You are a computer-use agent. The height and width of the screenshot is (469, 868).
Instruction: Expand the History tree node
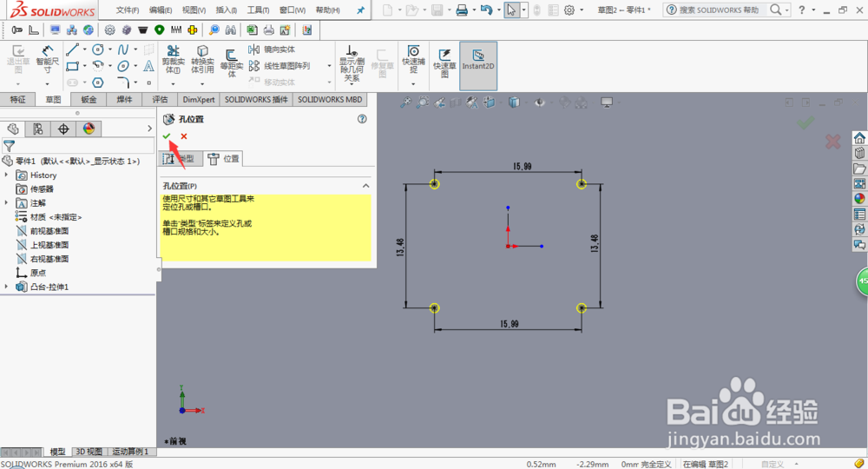(x=7, y=175)
